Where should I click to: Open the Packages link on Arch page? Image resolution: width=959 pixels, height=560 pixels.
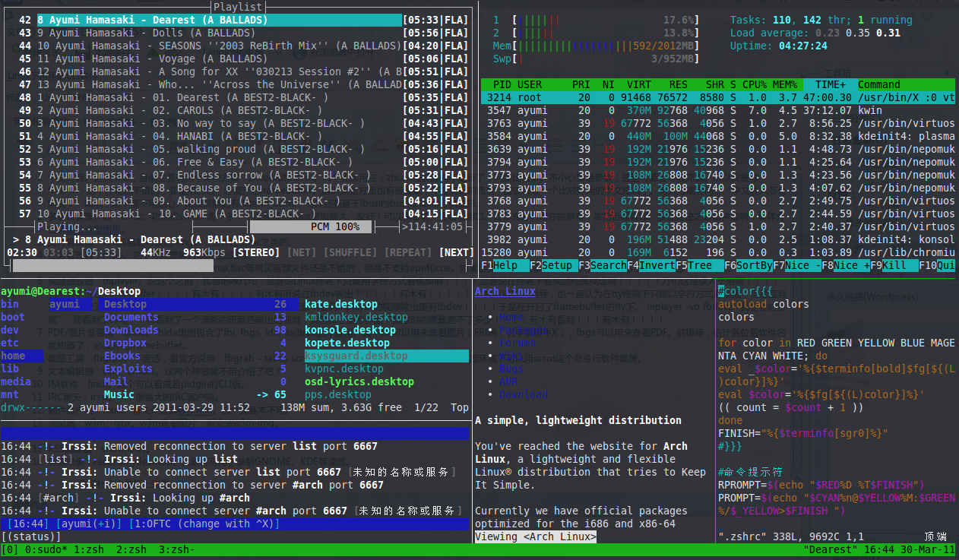pyautogui.click(x=523, y=330)
